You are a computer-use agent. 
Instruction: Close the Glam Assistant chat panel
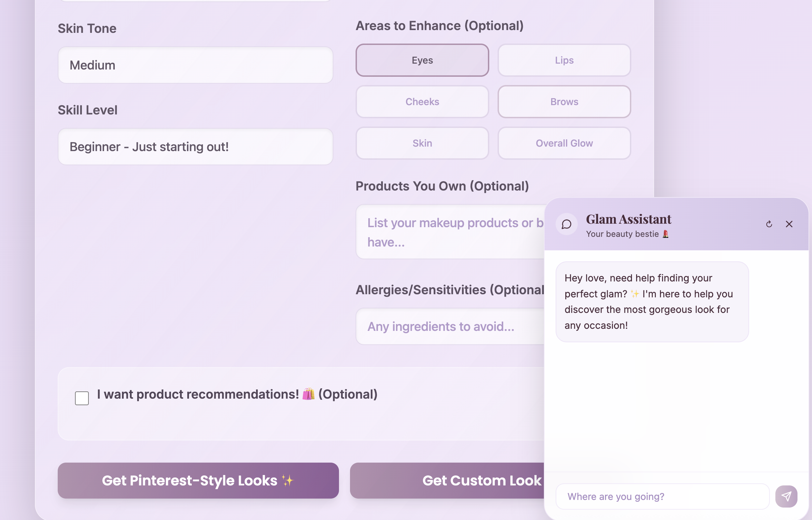789,224
